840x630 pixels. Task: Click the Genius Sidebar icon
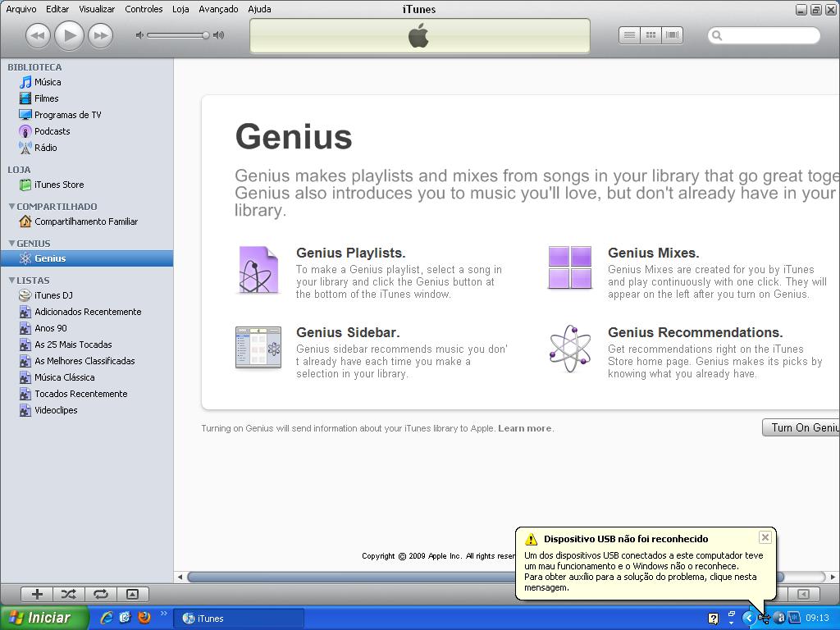[258, 347]
